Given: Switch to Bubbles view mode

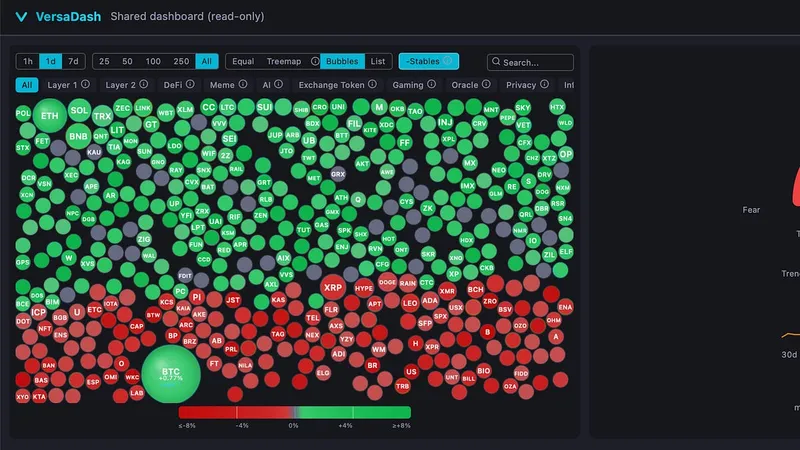Looking at the screenshot, I should [342, 61].
